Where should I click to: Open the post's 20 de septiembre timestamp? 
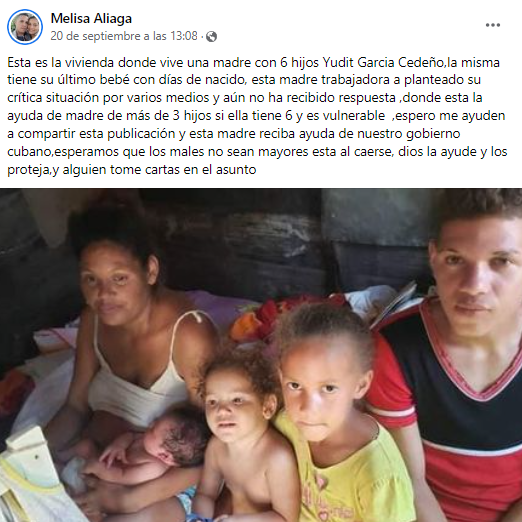click(x=124, y=36)
